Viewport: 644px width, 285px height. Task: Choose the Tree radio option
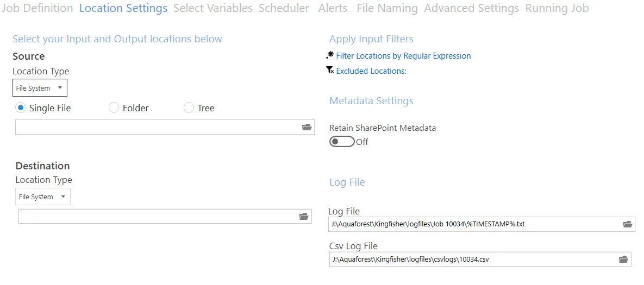[189, 108]
